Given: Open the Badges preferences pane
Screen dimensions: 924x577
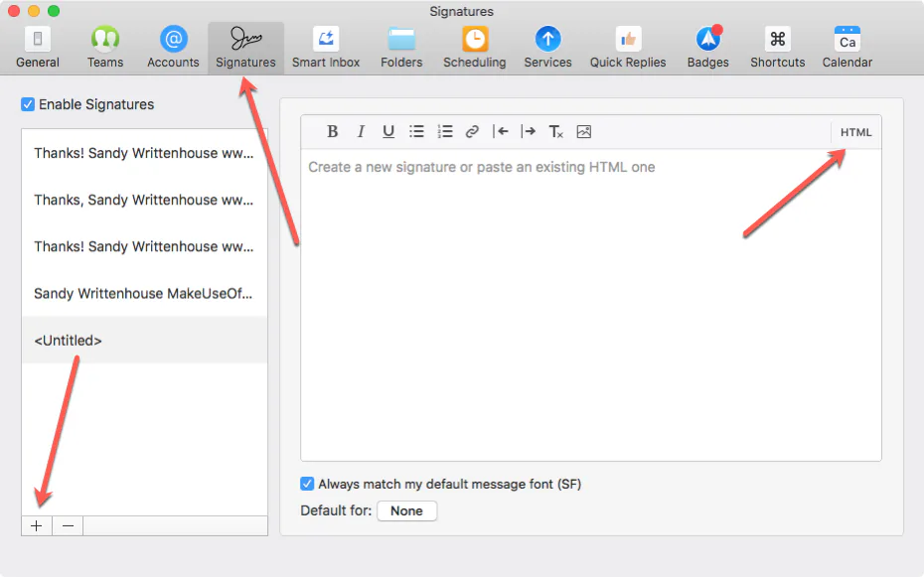Looking at the screenshot, I should click(x=707, y=49).
